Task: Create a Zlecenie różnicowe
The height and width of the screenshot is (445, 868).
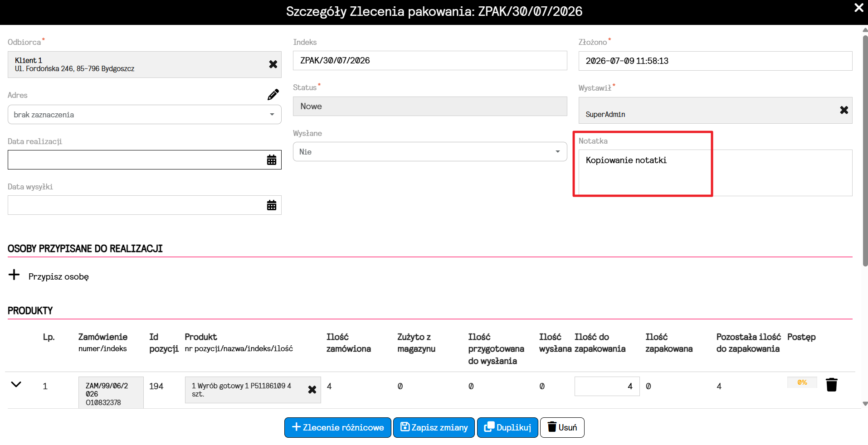Action: [x=338, y=427]
